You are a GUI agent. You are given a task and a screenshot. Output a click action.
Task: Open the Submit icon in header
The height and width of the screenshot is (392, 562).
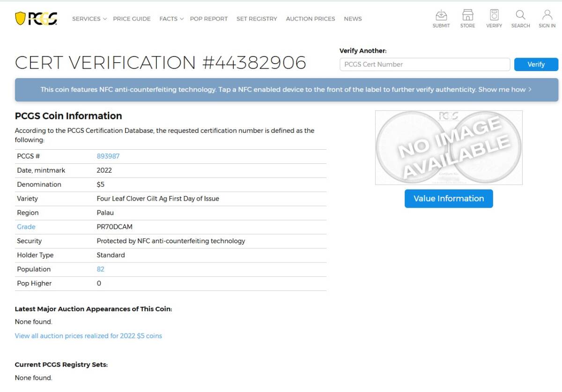441,19
